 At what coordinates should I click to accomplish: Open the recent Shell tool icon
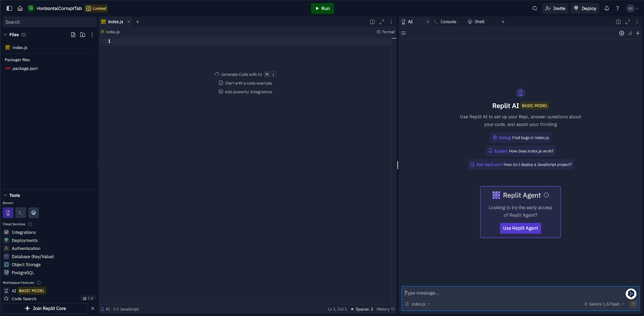34,212
